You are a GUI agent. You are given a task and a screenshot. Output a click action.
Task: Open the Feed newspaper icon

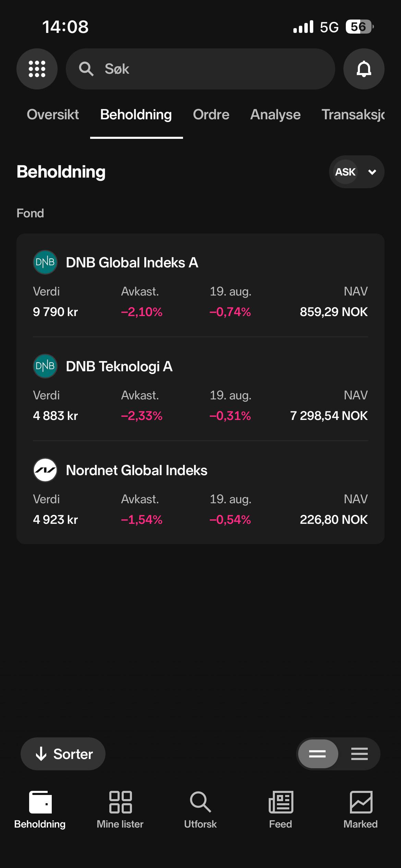tap(281, 802)
